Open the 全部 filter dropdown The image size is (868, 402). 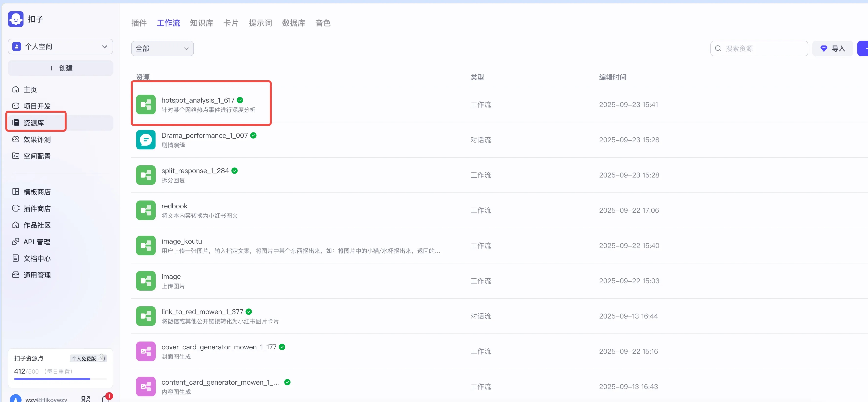coord(162,48)
